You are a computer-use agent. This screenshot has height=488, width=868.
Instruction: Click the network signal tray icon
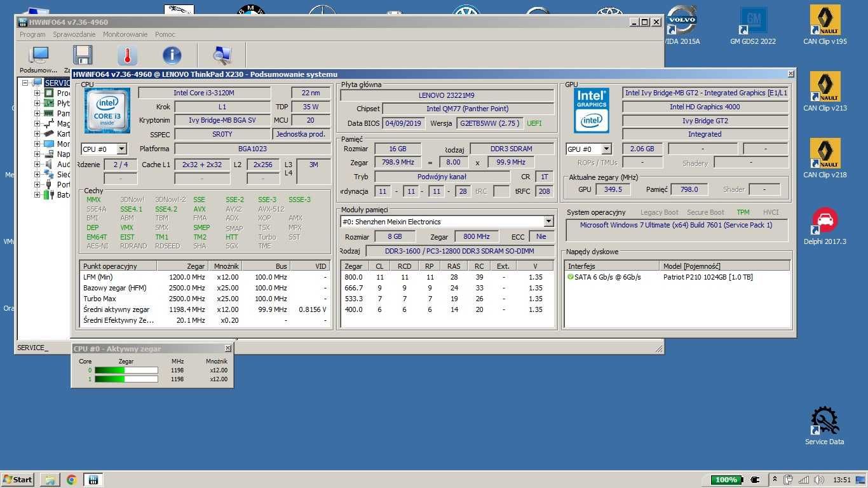(x=804, y=480)
